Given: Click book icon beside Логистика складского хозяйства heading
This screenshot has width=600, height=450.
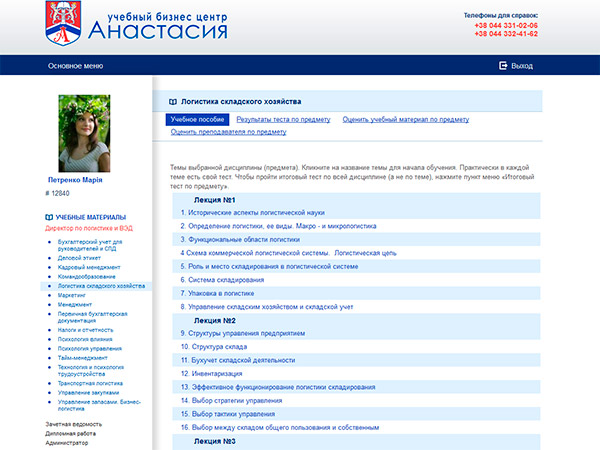Looking at the screenshot, I should pyautogui.click(x=173, y=102).
